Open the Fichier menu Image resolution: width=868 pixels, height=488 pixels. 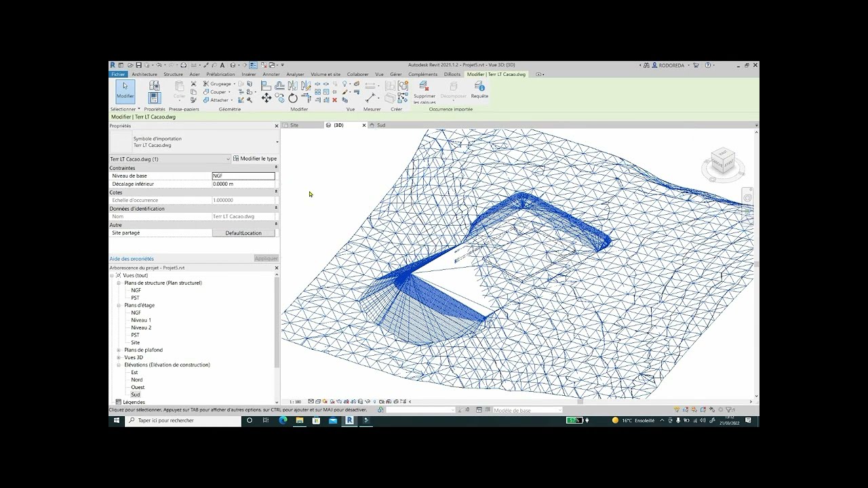(x=118, y=74)
